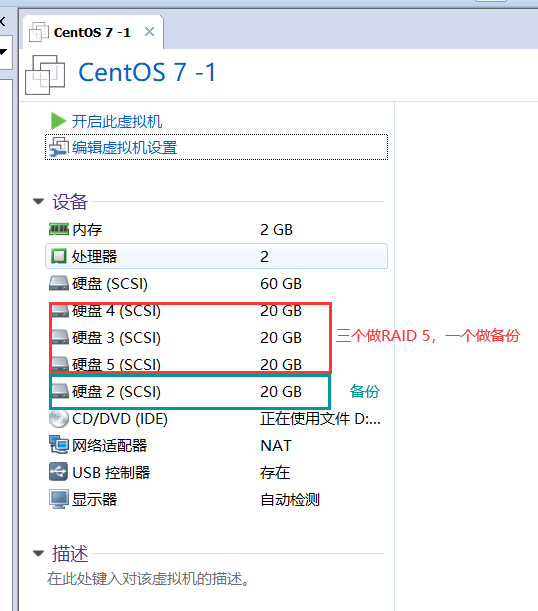538x611 pixels.
Task: Click the 20 GB value of 硬盘 2
Action: pyautogui.click(x=280, y=392)
